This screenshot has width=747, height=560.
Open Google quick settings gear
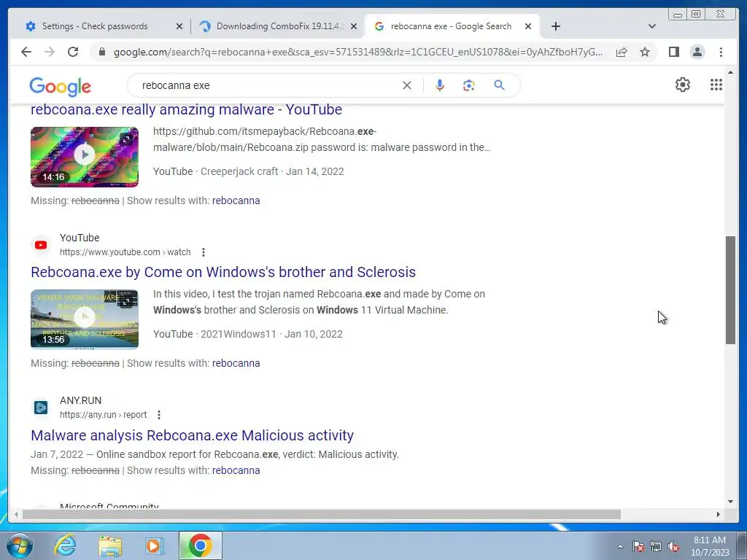(683, 85)
